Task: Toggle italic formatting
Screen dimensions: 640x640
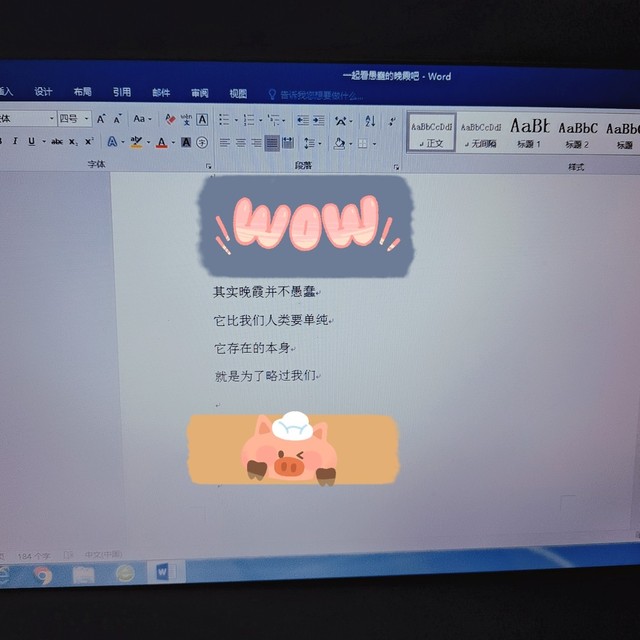Action: 15,142
